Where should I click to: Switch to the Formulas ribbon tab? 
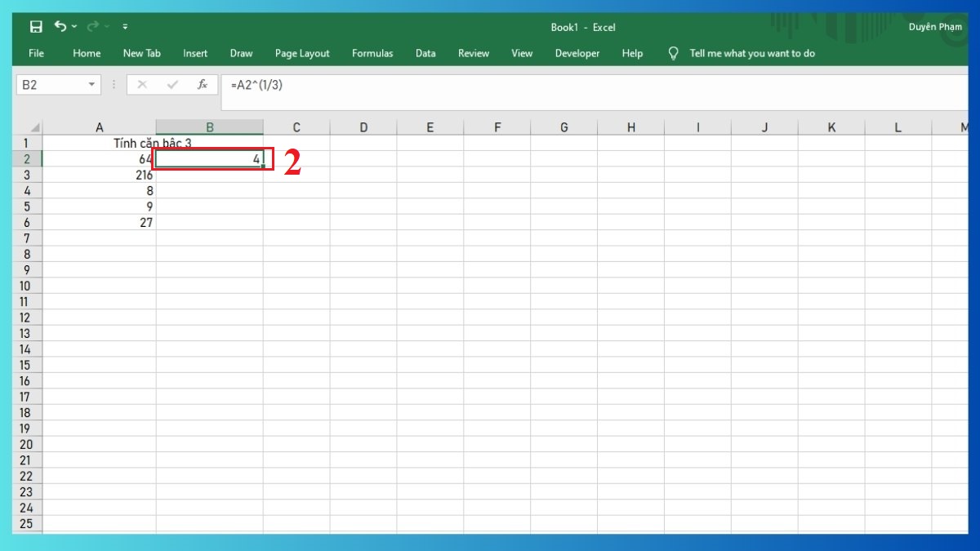pyautogui.click(x=372, y=53)
